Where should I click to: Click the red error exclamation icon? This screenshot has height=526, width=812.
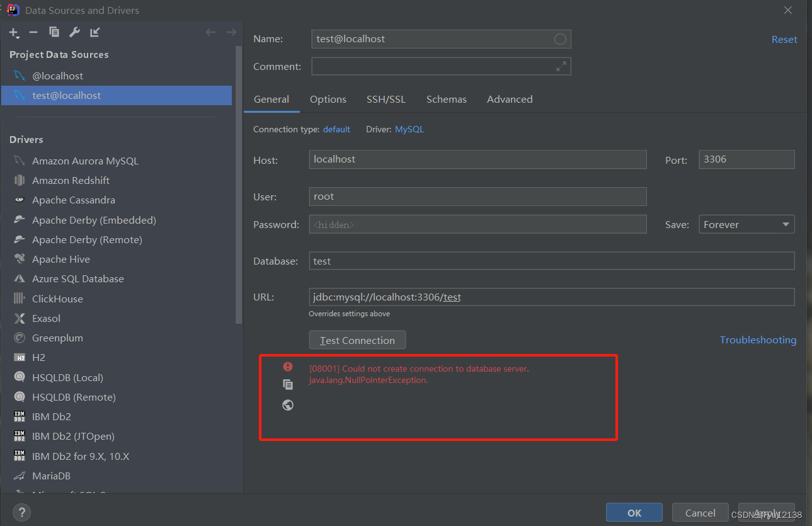coord(288,367)
